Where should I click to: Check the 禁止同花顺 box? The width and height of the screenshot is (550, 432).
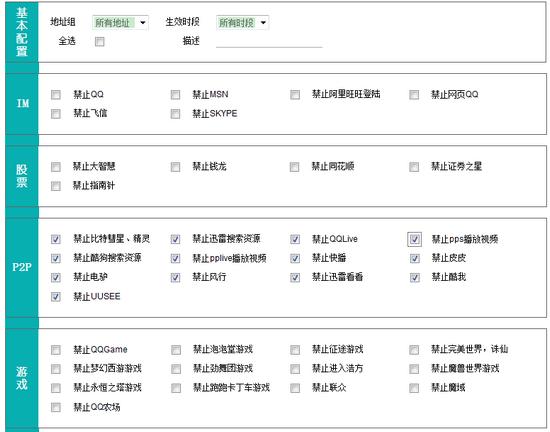tap(295, 167)
